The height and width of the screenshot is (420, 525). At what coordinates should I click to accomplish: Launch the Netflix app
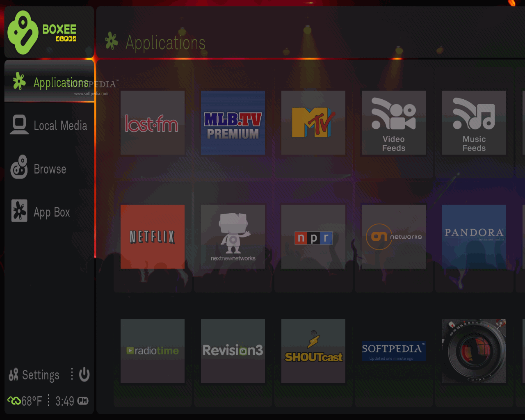(153, 237)
